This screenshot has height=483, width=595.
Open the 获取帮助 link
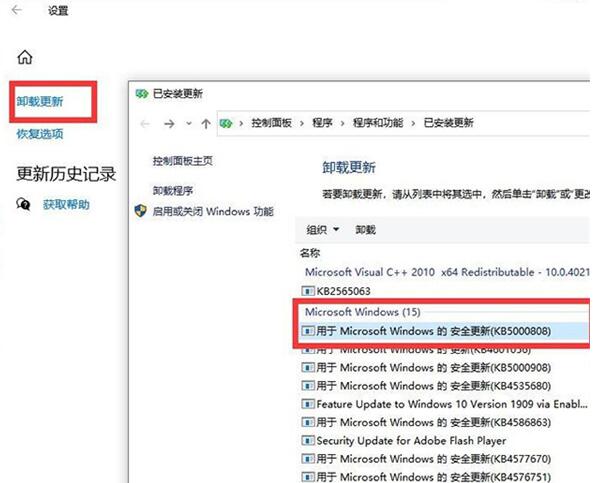(66, 205)
